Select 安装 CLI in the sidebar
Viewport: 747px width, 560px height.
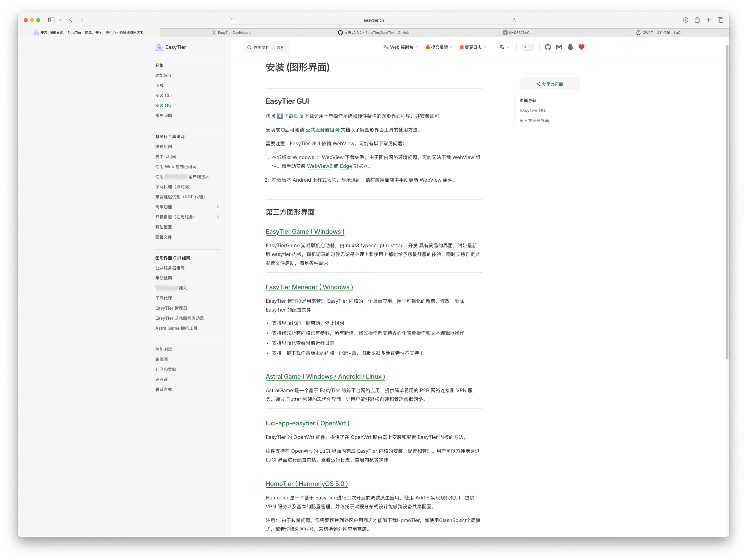tap(163, 96)
